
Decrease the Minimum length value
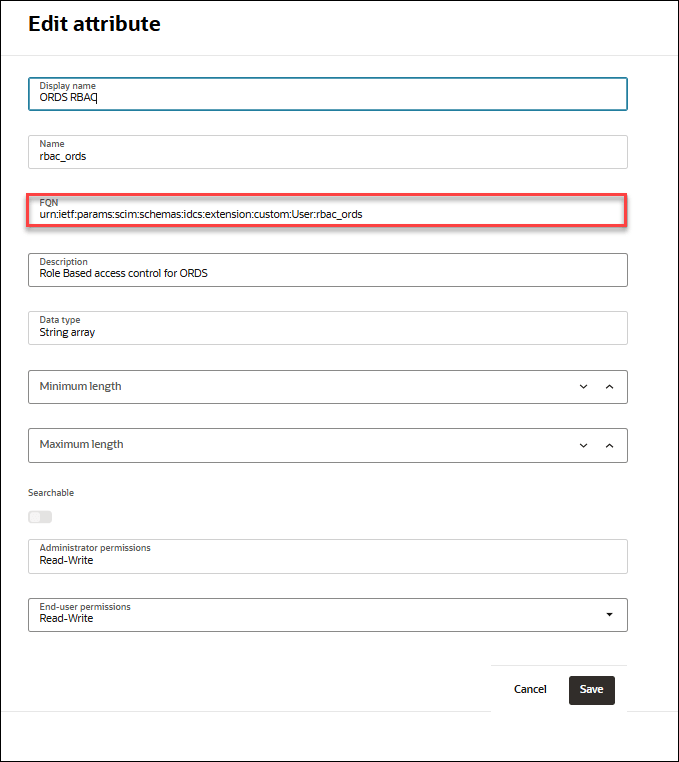(584, 387)
